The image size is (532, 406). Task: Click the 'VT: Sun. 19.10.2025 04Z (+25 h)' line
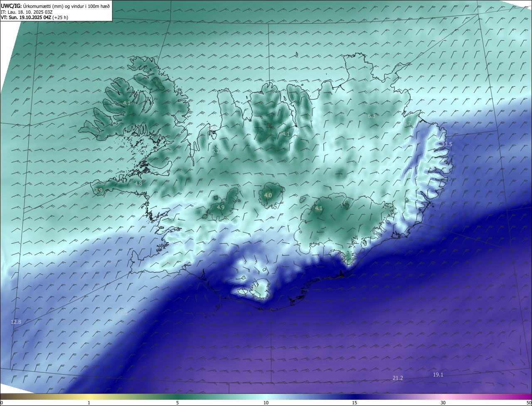tap(35, 18)
